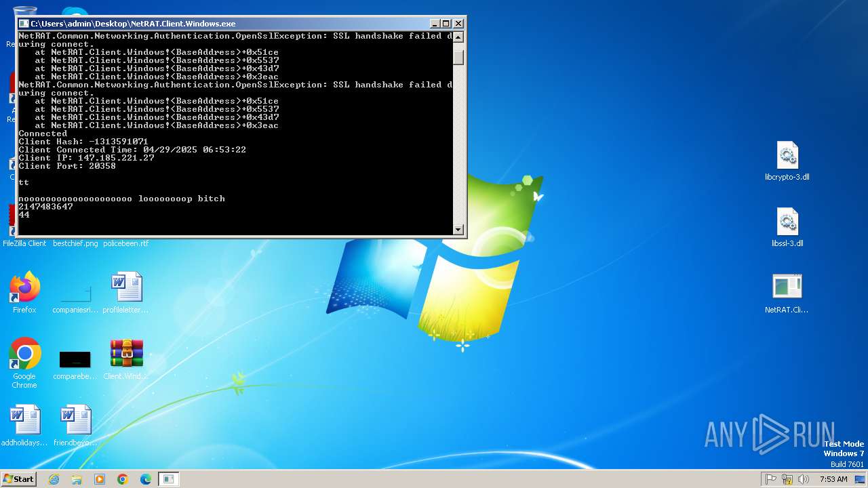Open Windows Media Player from the taskbar

pyautogui.click(x=100, y=479)
